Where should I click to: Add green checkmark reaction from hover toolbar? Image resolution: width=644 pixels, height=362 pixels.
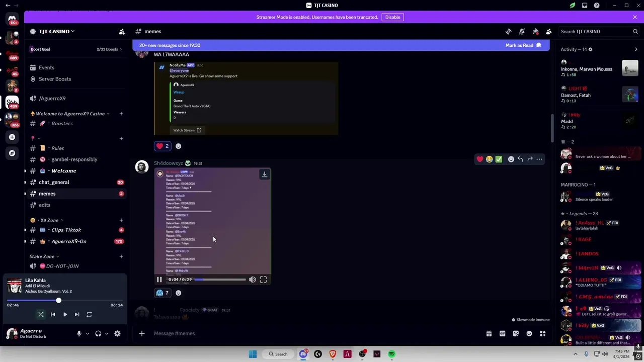(499, 159)
